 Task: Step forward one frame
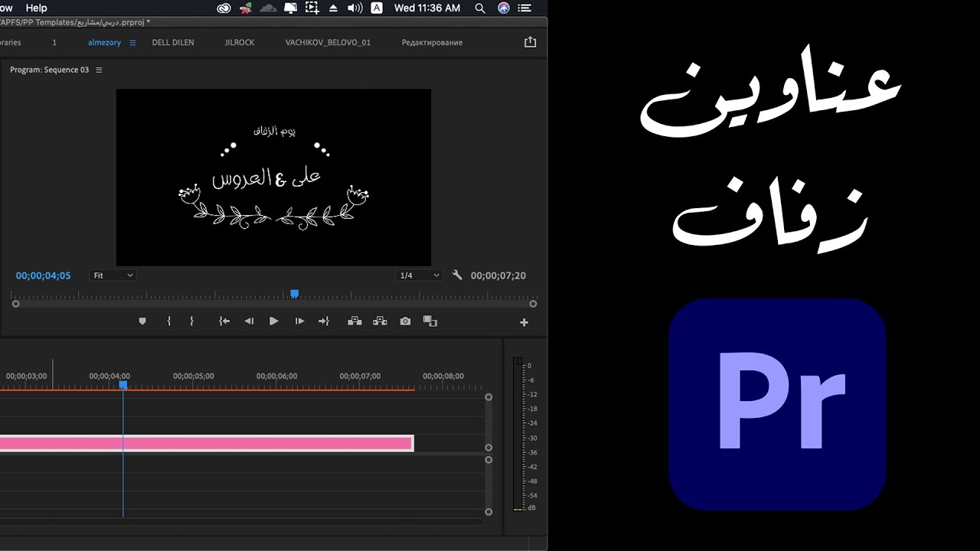coord(299,321)
